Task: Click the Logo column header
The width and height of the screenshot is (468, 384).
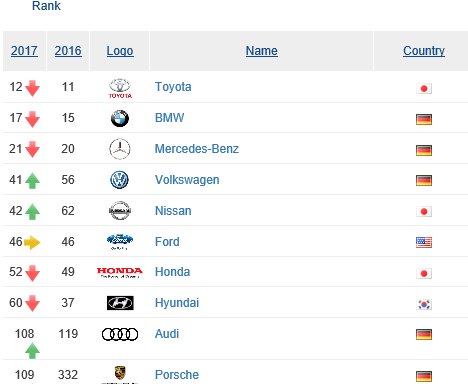Action: click(x=120, y=51)
